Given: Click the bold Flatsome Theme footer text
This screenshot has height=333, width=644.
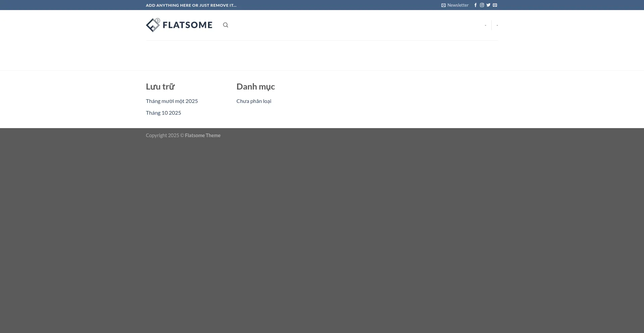Looking at the screenshot, I should point(203,135).
